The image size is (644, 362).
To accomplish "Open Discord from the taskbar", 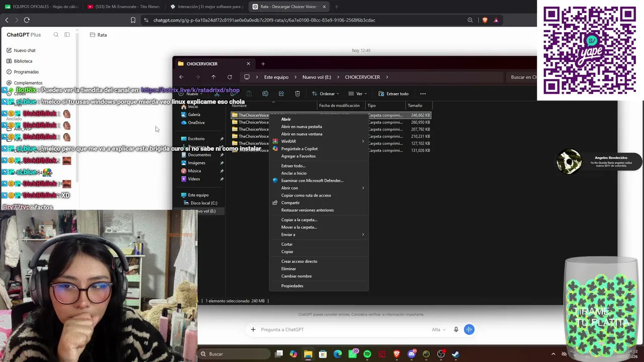I will (412, 354).
